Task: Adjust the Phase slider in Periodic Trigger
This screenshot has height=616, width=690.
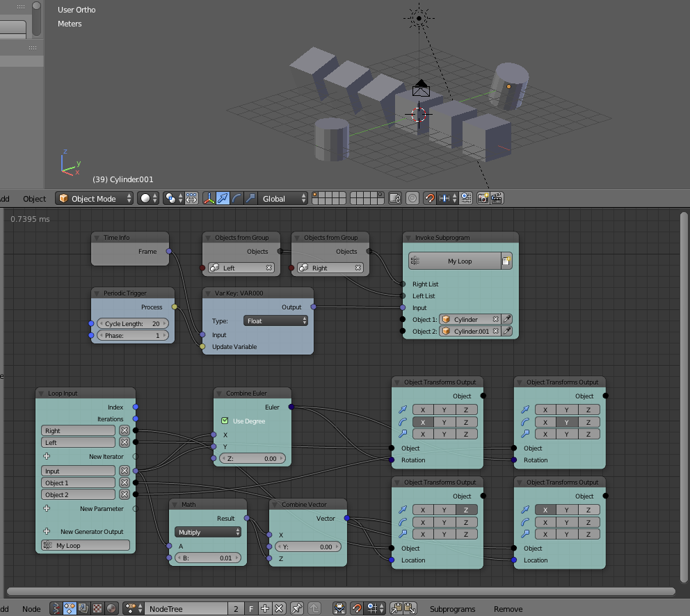Action: 132,335
